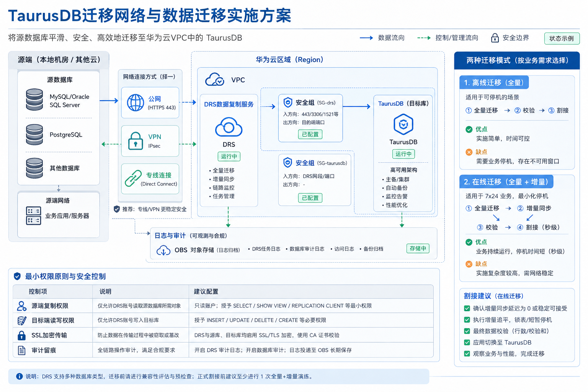This screenshot has height=392, width=588.
Task: Select the OBS cloud storage icon
Action: 163,250
